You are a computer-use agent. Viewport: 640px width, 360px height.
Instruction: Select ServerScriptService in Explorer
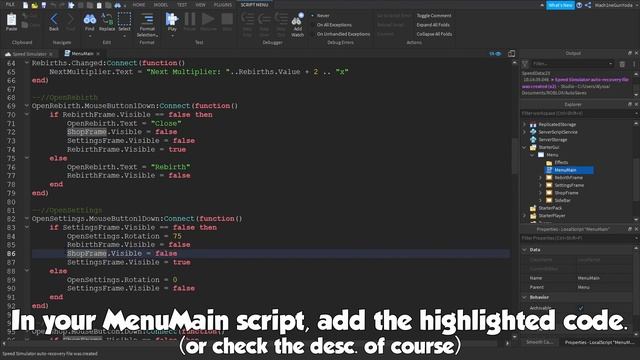coord(558,132)
